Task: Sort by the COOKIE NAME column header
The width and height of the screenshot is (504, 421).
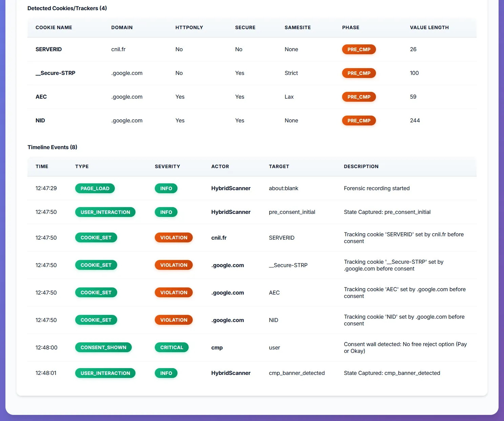Action: pos(54,27)
